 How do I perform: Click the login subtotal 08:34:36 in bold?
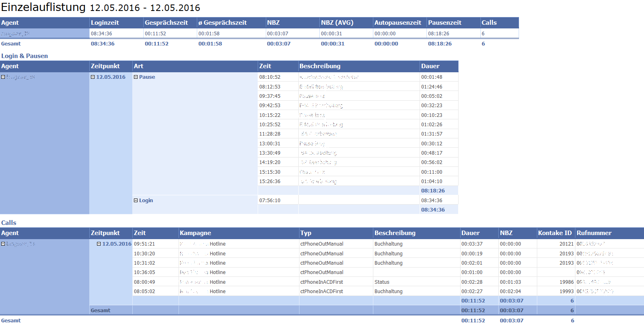click(x=433, y=210)
